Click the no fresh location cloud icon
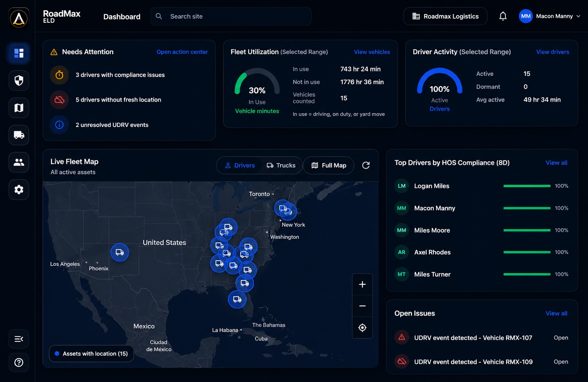The height and width of the screenshot is (382, 588). pos(59,100)
